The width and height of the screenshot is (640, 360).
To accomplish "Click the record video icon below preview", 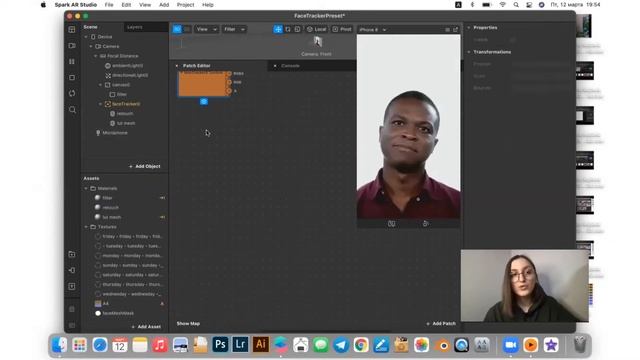I will (x=426, y=224).
